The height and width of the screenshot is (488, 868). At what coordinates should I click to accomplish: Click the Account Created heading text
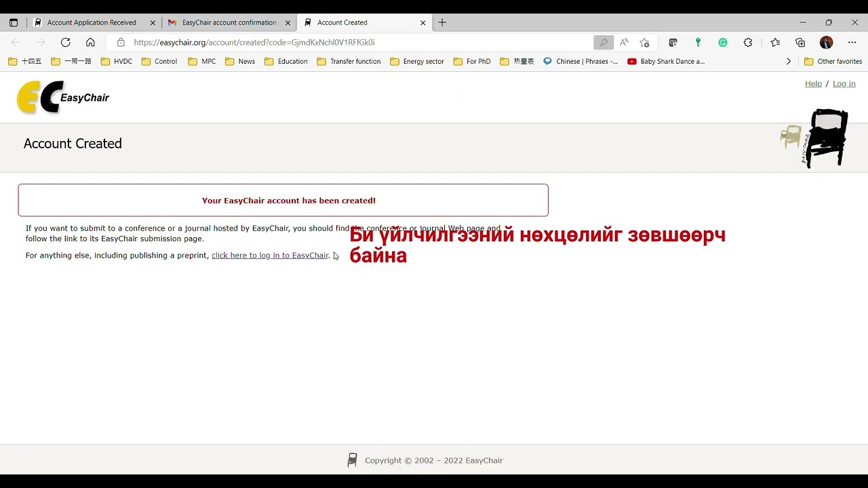click(73, 144)
